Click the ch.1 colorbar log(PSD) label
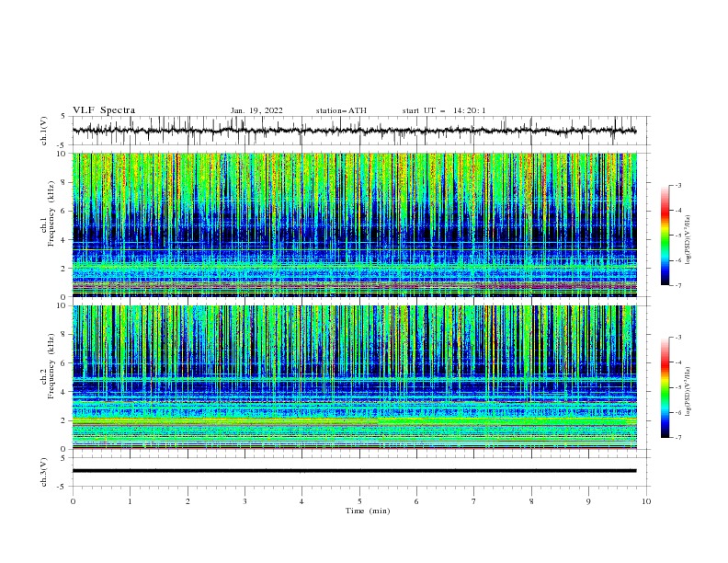Screen dimensions: 728x563 (x=688, y=240)
